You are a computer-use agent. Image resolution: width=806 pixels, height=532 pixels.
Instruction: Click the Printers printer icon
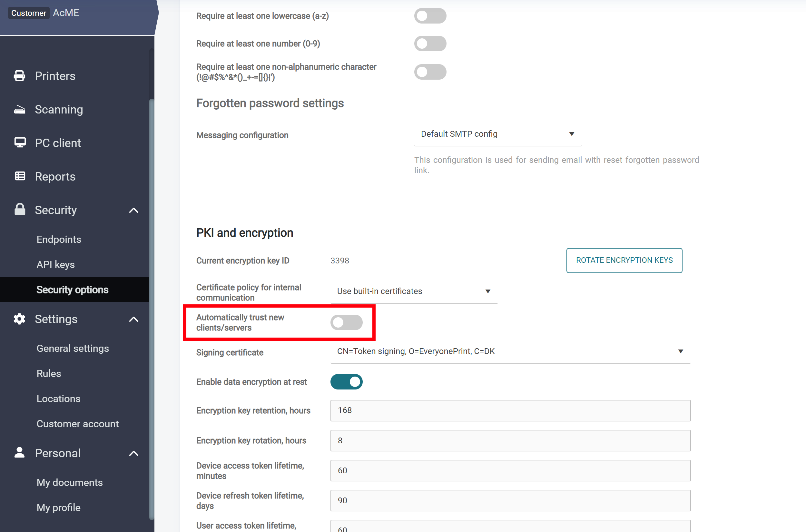(x=19, y=76)
